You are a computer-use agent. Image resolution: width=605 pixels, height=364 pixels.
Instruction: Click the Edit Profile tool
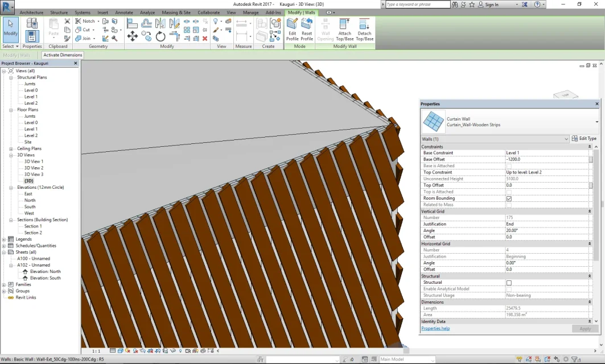point(292,30)
